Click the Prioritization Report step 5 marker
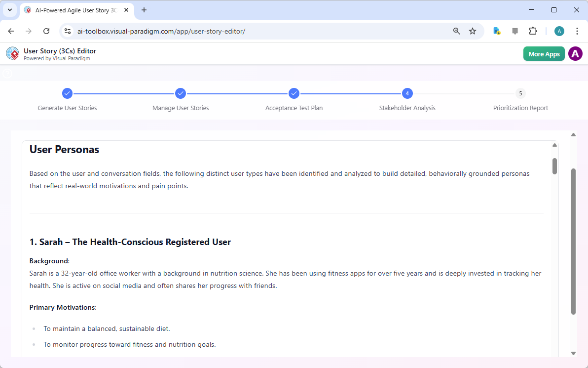The width and height of the screenshot is (588, 368). (x=520, y=93)
